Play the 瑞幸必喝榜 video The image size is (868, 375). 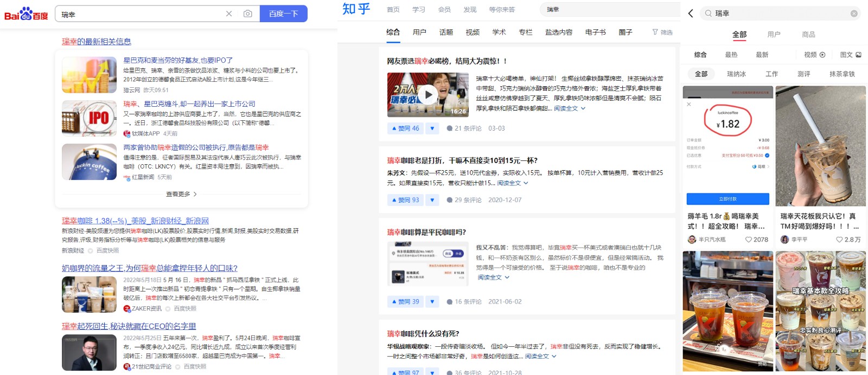428,95
